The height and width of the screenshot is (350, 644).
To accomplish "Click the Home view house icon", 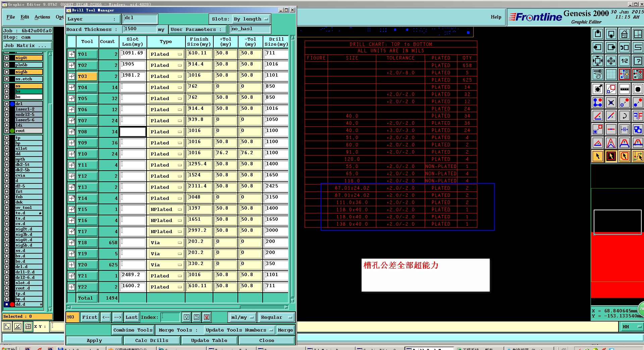I will coord(624,34).
